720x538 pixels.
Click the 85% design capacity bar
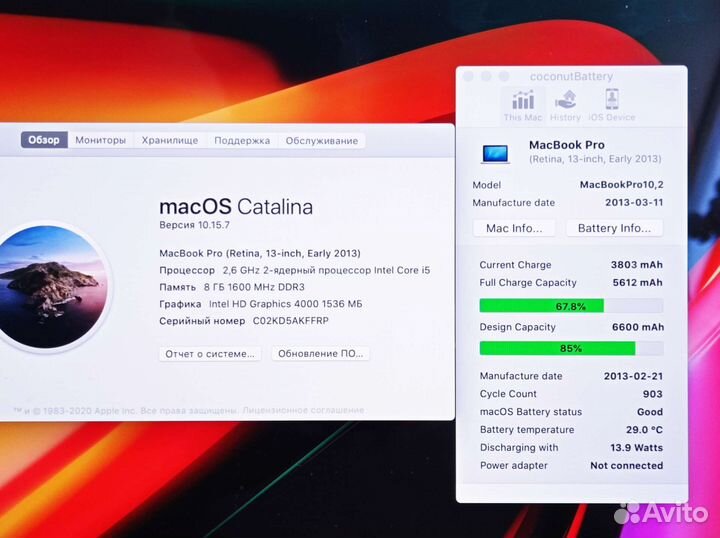coord(571,348)
